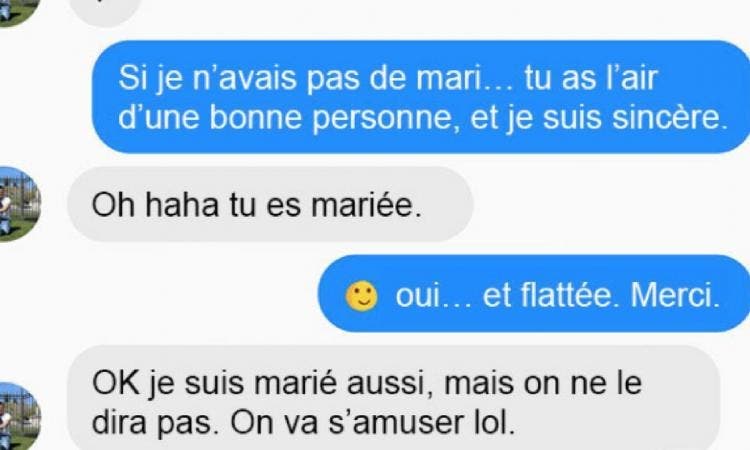Open the avatar beside "OK je suis marié aussi"
750x450 pixels.
[19, 417]
